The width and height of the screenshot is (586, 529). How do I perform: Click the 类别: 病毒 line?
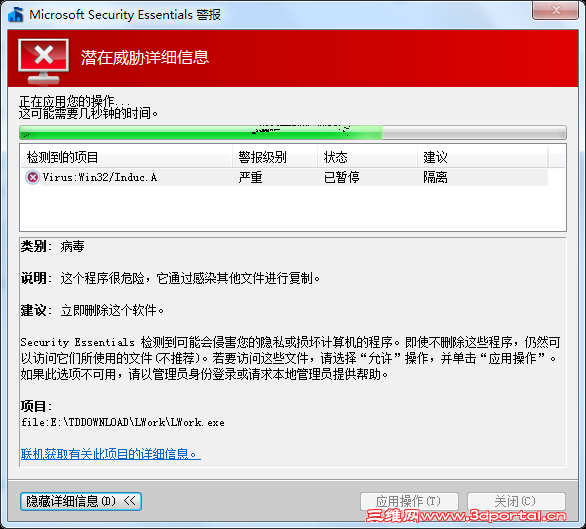[53, 246]
